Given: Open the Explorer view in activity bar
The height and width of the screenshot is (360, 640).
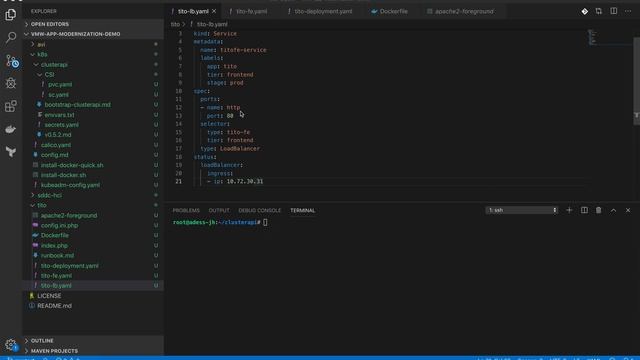Looking at the screenshot, I should click(x=11, y=15).
